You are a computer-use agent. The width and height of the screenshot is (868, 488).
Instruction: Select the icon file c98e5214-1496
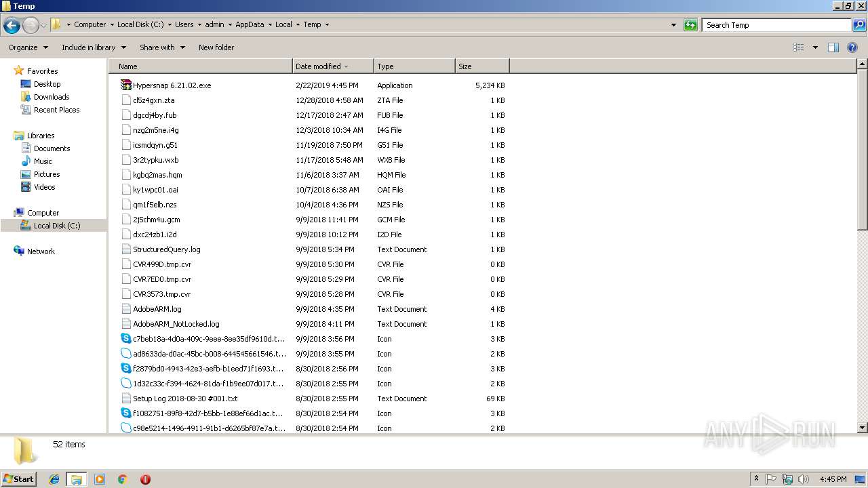coord(126,428)
